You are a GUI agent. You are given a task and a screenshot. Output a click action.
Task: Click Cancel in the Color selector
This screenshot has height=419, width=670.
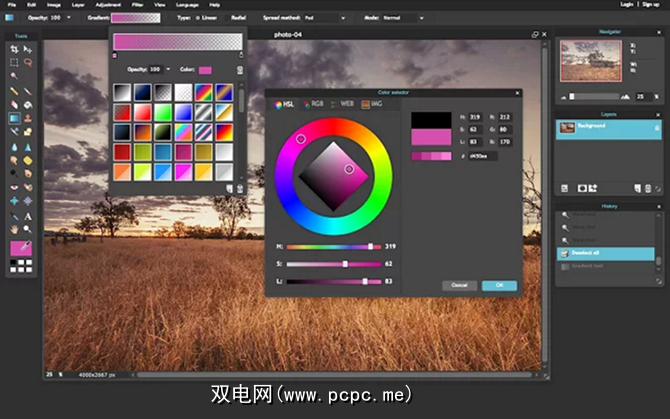[459, 285]
